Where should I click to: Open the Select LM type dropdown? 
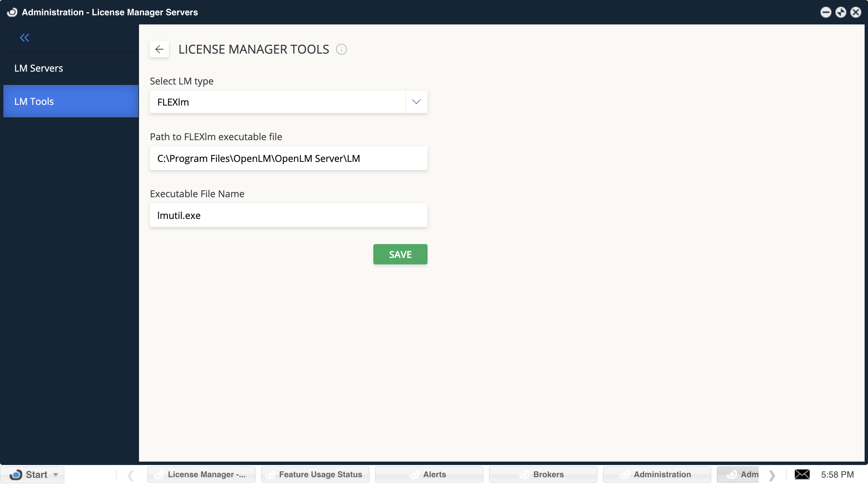pos(416,101)
